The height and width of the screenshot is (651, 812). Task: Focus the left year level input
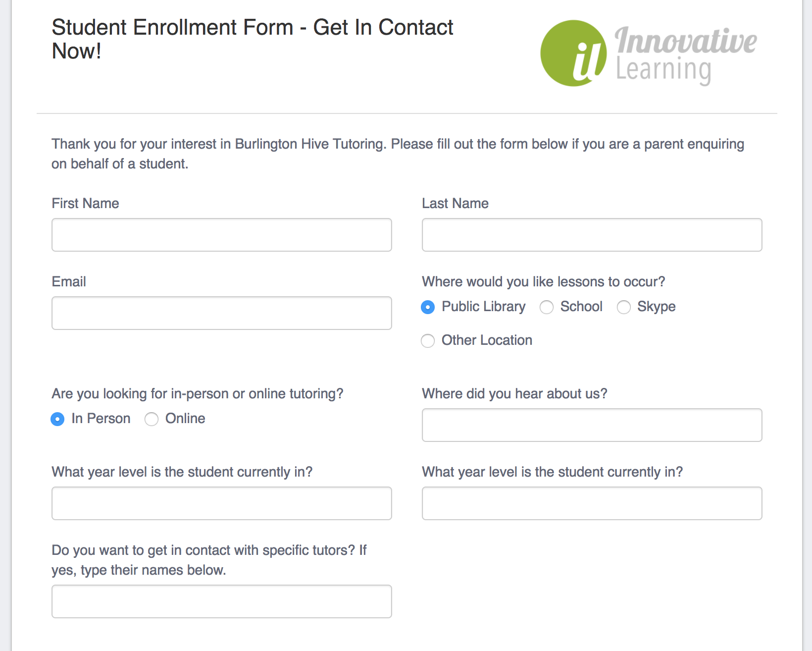221,503
